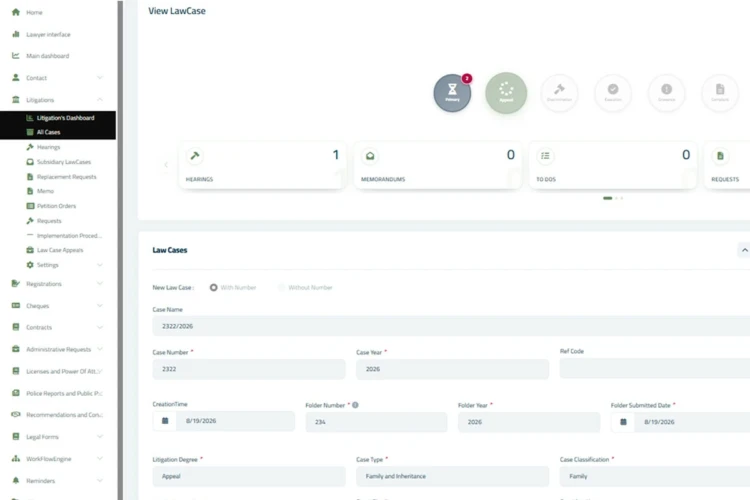
Task: Open the Primary stage hourglass icon
Action: [x=452, y=89]
